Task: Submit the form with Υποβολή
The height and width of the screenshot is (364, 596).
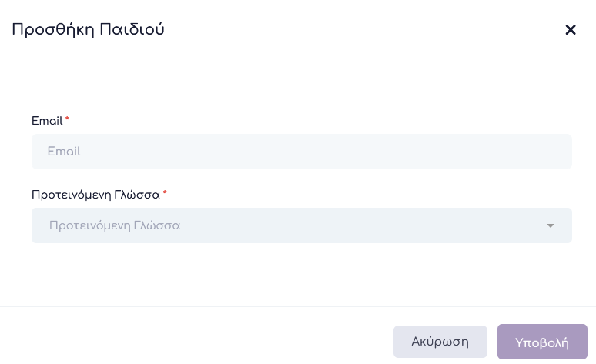Action: coord(541,342)
